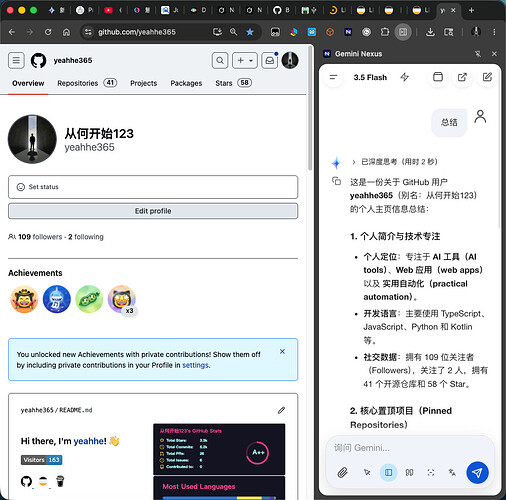Open browser downloads
This screenshot has height=500, width=506.
[x=430, y=32]
